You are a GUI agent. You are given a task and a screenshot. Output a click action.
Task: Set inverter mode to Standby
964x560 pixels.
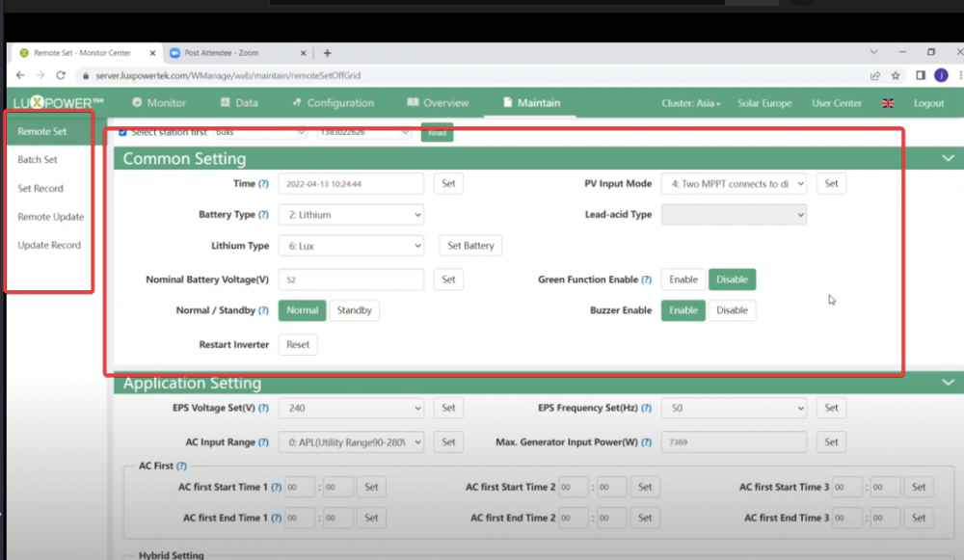[x=354, y=310]
